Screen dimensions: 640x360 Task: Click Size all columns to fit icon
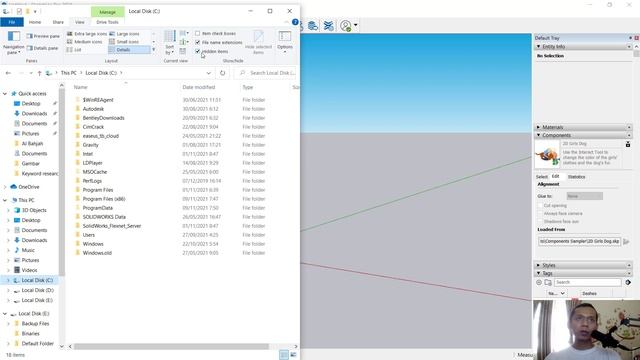182,51
